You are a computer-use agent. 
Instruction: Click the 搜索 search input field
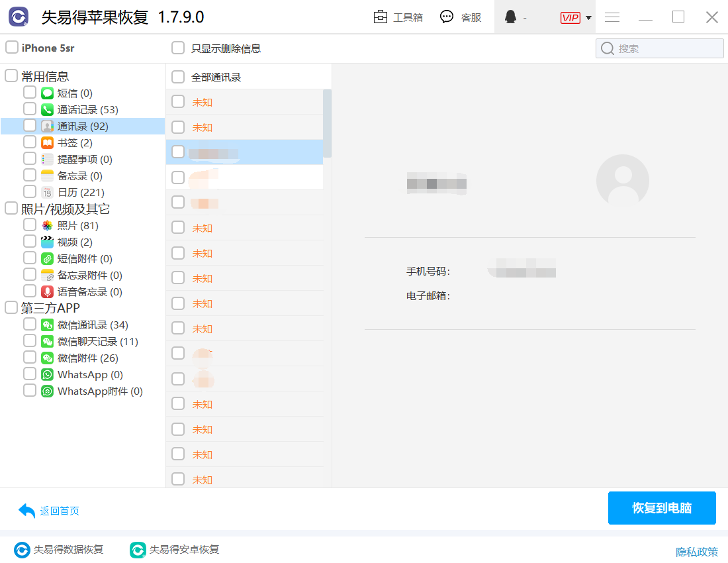click(667, 48)
